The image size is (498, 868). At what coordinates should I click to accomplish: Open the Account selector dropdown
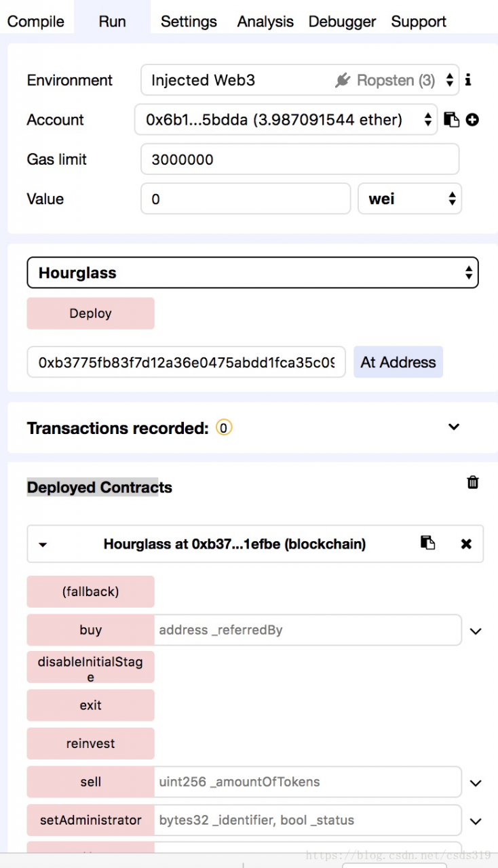(x=286, y=120)
